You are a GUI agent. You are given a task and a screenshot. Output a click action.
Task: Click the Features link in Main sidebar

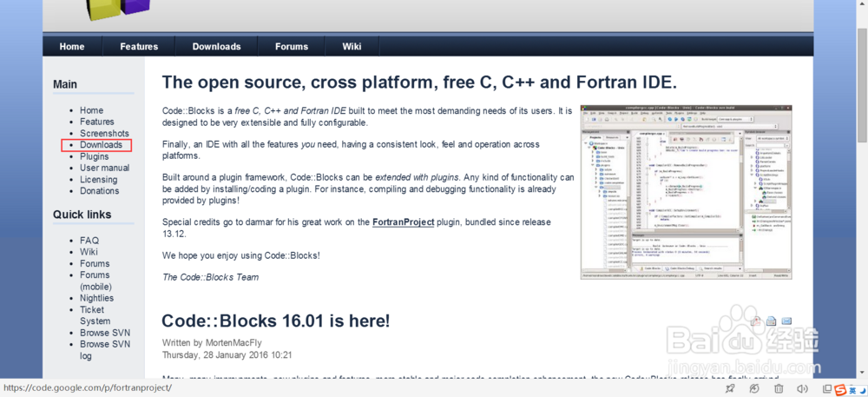point(97,122)
